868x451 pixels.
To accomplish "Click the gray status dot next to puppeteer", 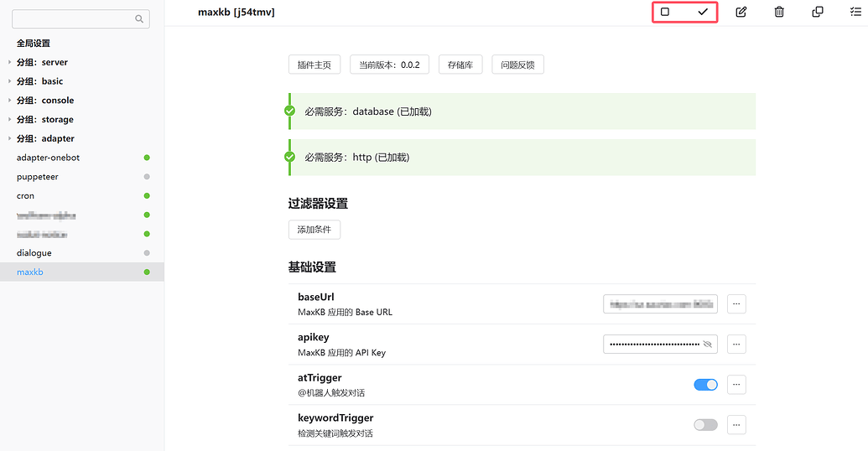I will pos(147,177).
